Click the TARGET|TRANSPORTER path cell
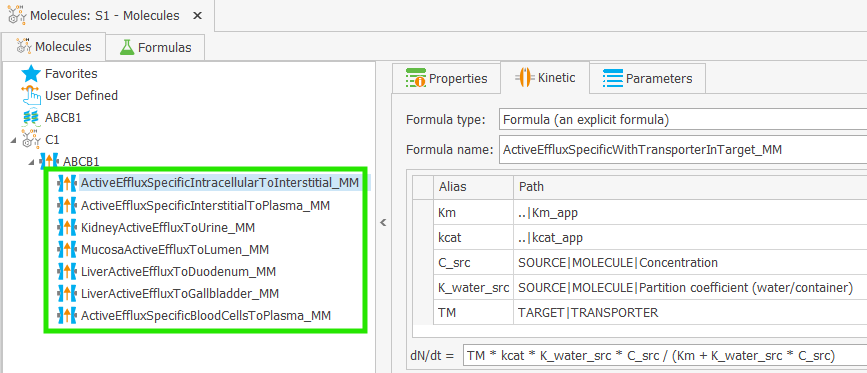This screenshot has height=373, width=867. [x=690, y=312]
